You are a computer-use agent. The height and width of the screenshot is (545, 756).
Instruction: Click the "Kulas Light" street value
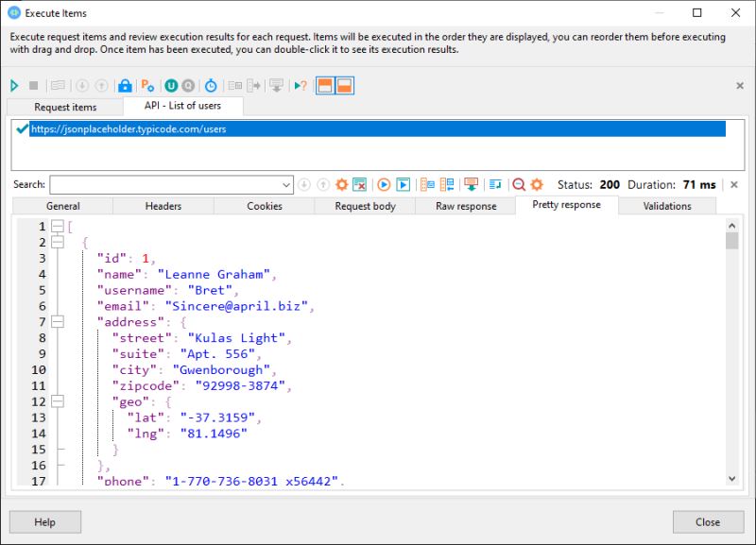click(236, 338)
